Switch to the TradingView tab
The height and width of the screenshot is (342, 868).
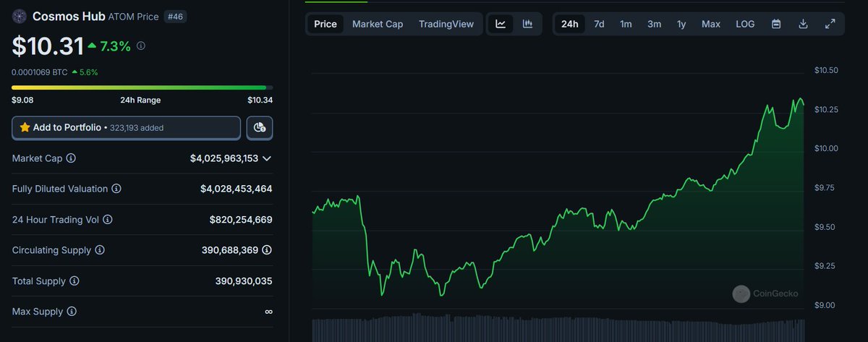pyautogui.click(x=446, y=24)
